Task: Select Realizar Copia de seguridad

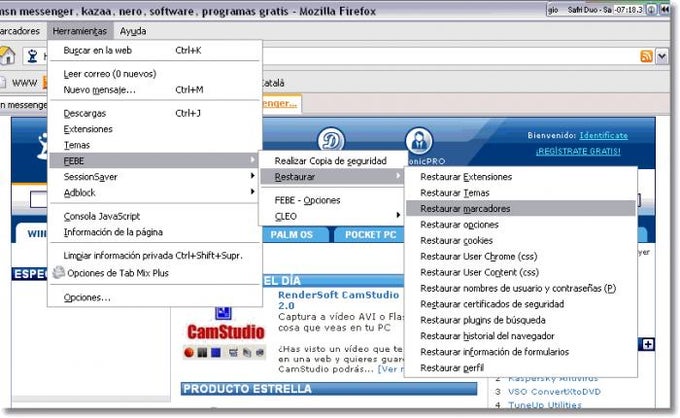Action: pyautogui.click(x=332, y=161)
